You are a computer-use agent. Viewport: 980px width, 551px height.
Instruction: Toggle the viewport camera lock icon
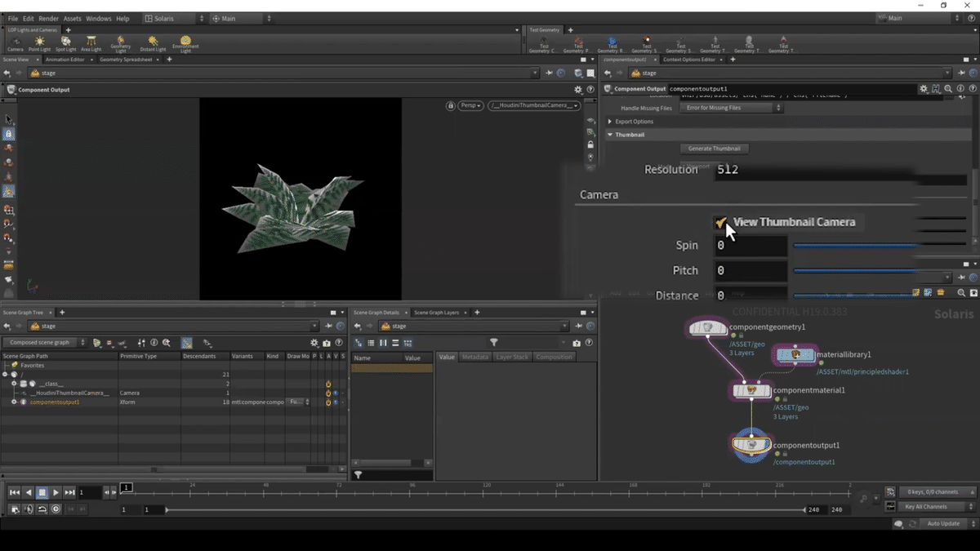(x=451, y=105)
